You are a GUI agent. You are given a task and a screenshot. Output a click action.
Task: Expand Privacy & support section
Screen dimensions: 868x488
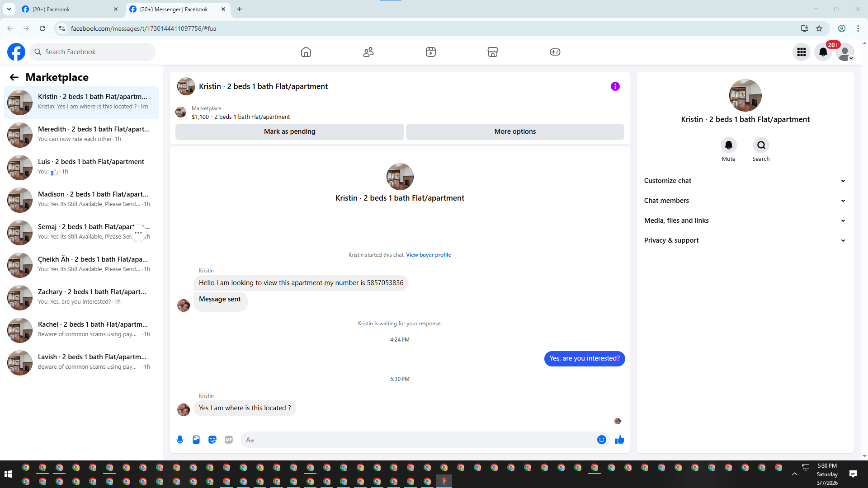pyautogui.click(x=745, y=240)
